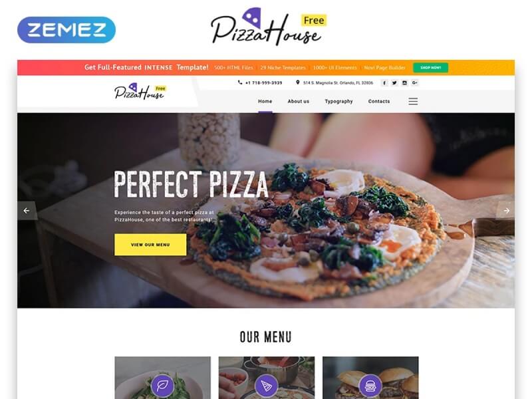Image resolution: width=532 pixels, height=399 pixels.
Task: Click the map pin location icon
Action: 297,82
